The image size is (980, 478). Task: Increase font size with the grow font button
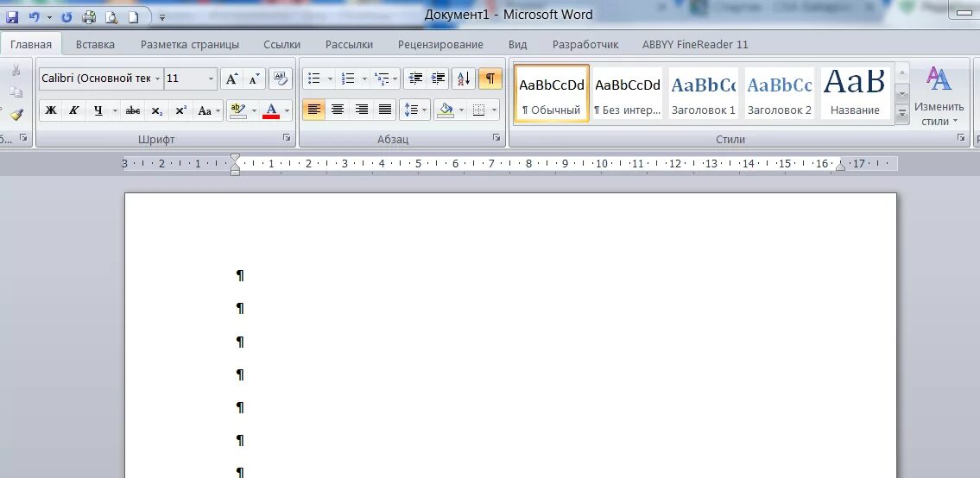click(231, 79)
